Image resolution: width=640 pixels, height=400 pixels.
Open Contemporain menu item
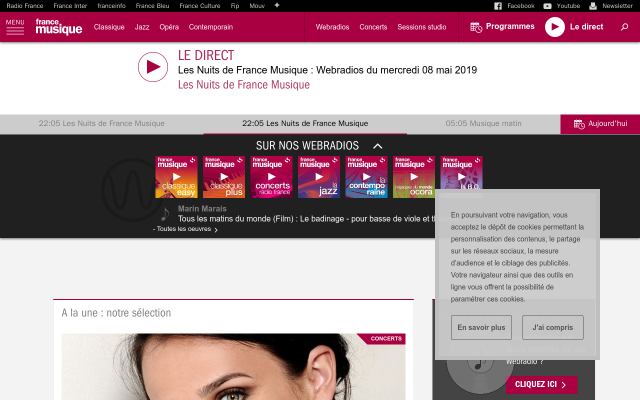[x=211, y=27]
